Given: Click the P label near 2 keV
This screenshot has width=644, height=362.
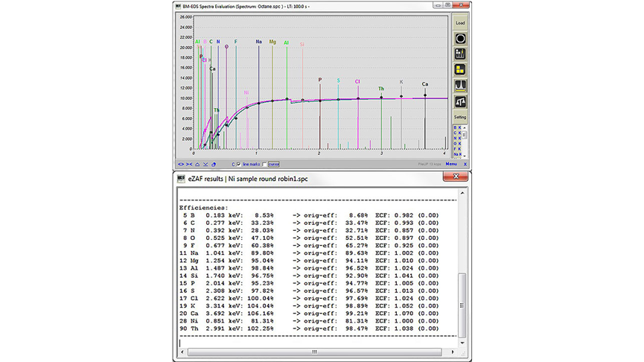Looking at the screenshot, I should click(x=320, y=80).
